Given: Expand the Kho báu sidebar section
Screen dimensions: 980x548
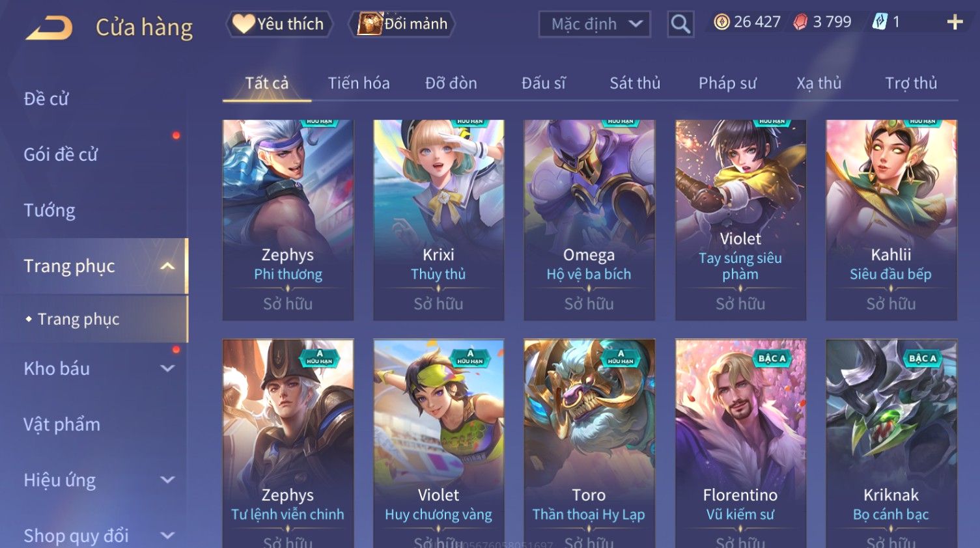Looking at the screenshot, I should pos(167,368).
